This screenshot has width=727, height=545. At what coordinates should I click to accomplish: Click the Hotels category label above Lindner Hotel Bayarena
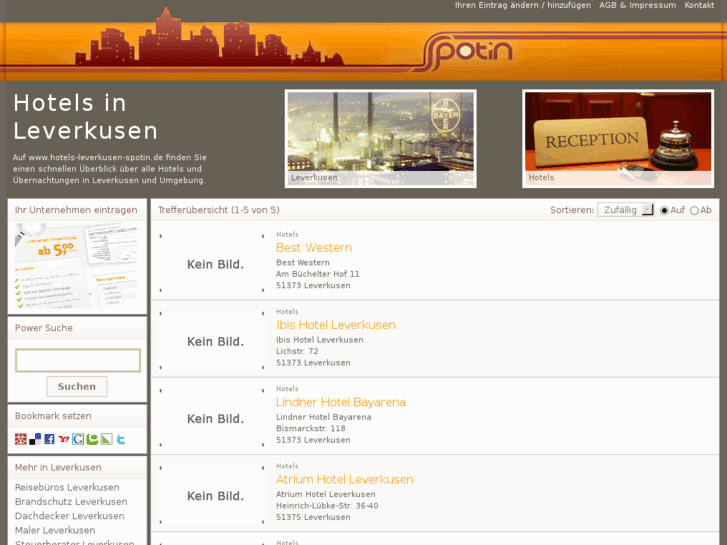tap(287, 389)
